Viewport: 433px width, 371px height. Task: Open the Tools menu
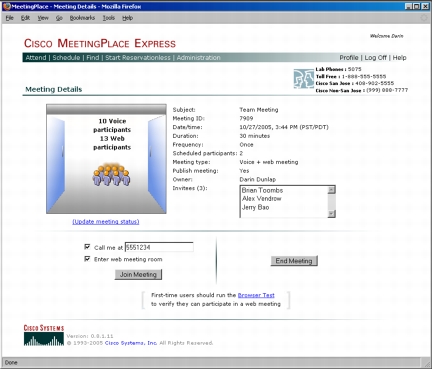click(108, 18)
